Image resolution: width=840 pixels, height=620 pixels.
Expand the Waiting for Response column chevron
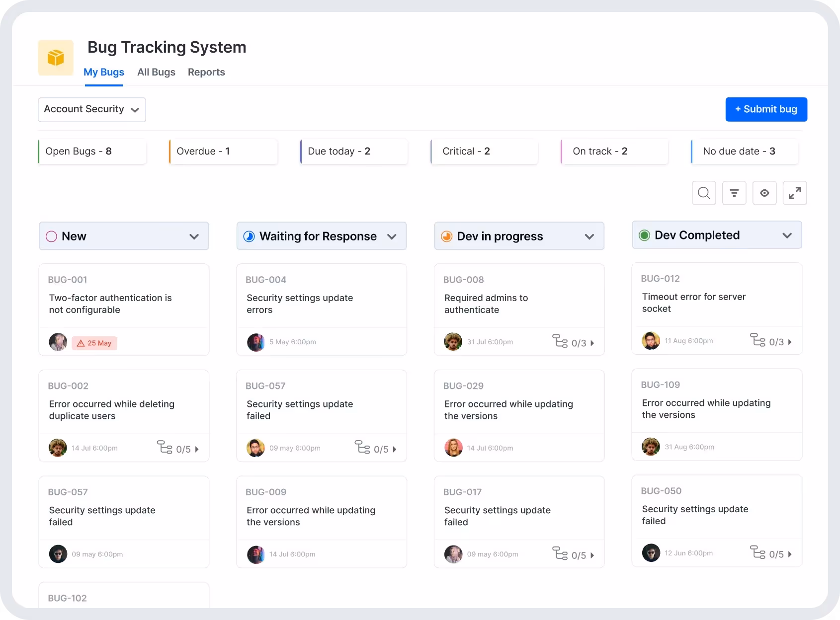[x=392, y=236]
